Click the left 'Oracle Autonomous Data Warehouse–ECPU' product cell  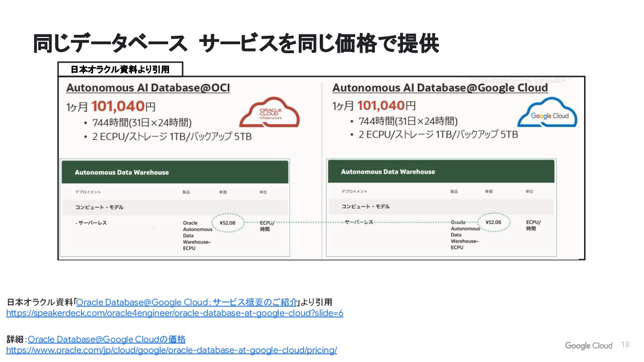pyautogui.click(x=198, y=235)
